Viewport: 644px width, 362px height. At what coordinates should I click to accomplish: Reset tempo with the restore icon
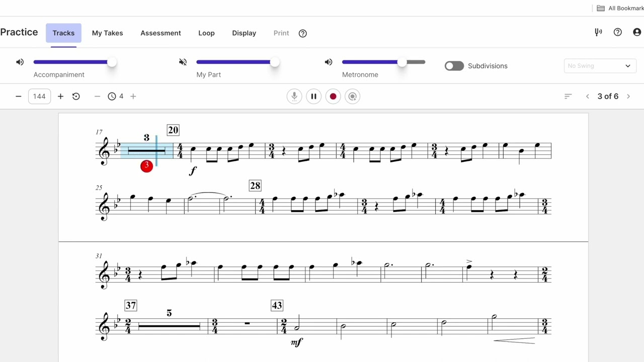click(76, 96)
